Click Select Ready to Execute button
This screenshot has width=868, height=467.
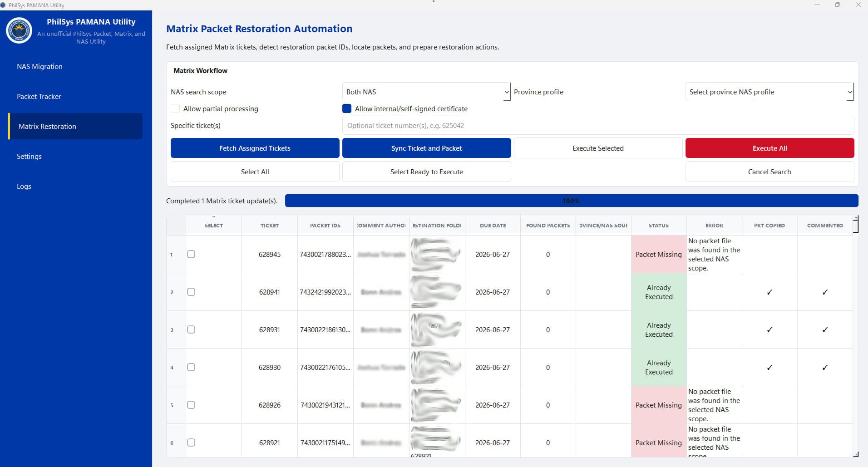426,172
